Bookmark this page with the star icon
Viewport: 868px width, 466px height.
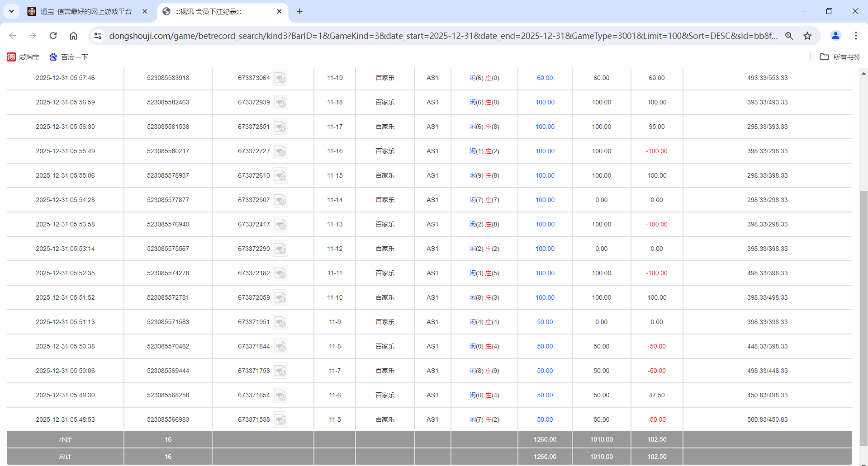[808, 36]
